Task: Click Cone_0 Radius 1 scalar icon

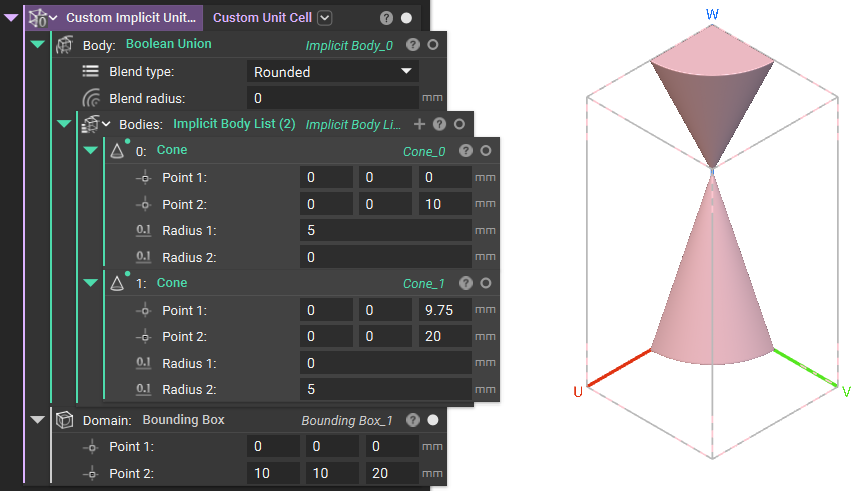Action: 143,230
